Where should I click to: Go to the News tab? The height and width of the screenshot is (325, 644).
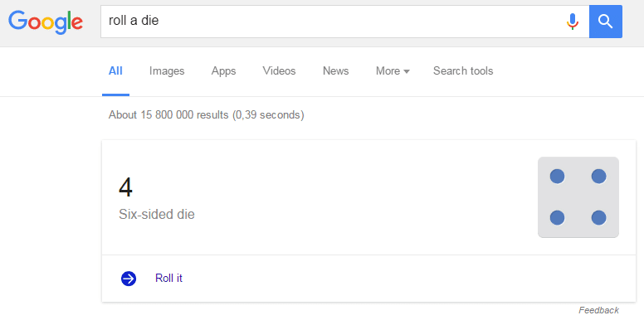pyautogui.click(x=335, y=71)
